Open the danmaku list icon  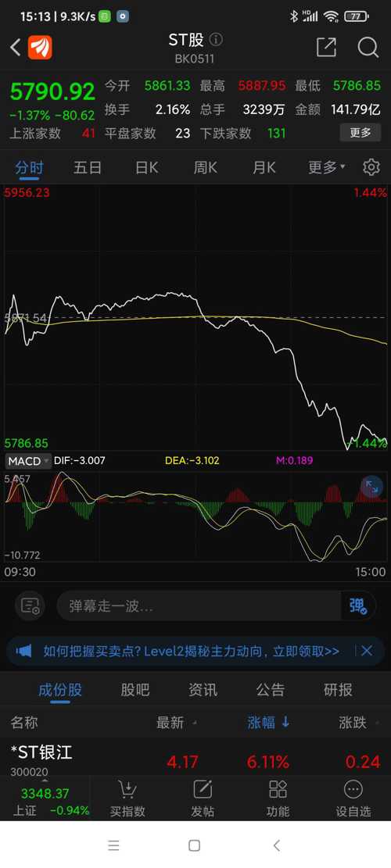click(30, 605)
